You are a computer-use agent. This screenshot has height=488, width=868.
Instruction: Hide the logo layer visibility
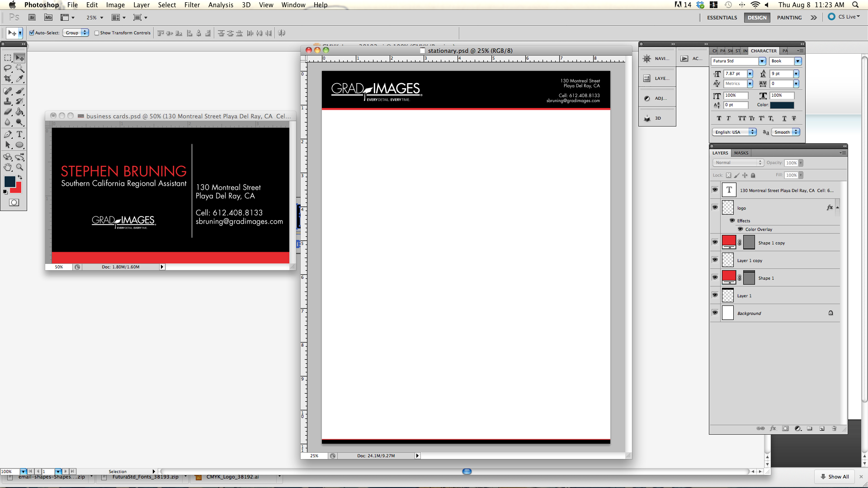tap(715, 207)
